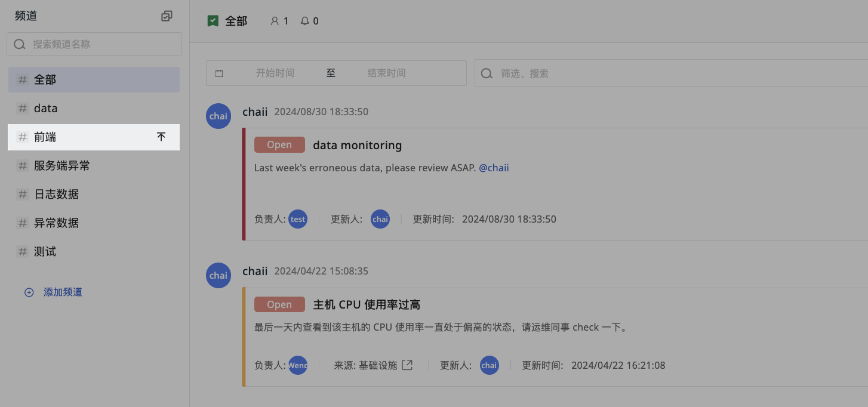Switch to the 日志数据 channel
868x407 pixels.
coord(94,194)
